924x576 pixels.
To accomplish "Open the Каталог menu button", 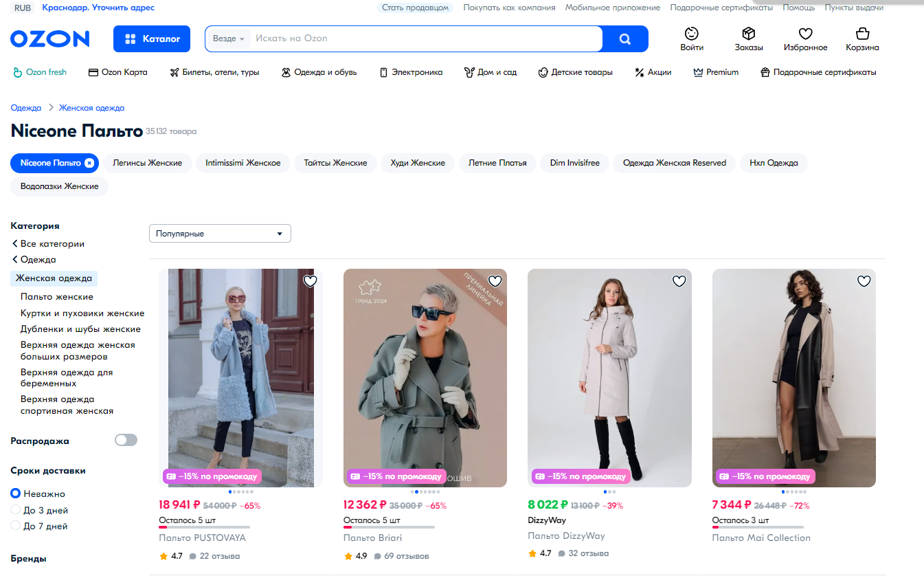I will click(x=151, y=39).
